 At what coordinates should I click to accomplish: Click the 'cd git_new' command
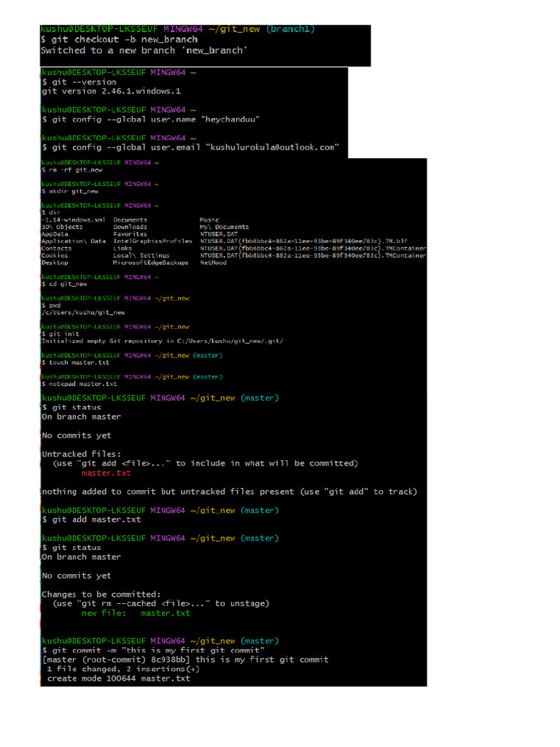pos(64,284)
